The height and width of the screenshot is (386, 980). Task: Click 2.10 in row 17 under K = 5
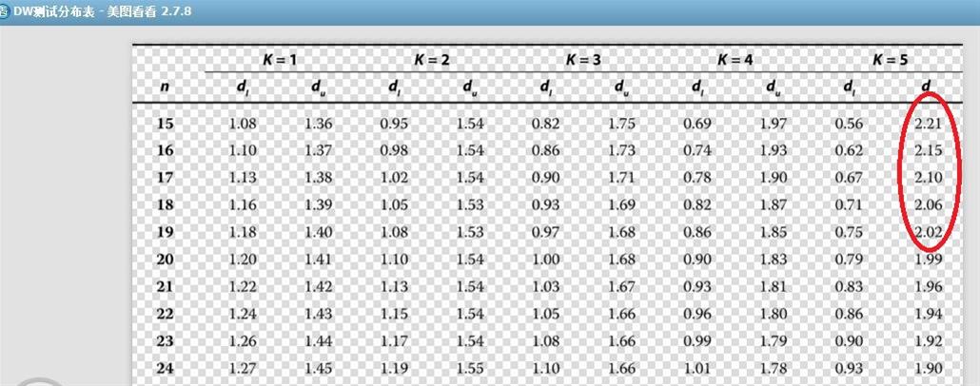(928, 178)
